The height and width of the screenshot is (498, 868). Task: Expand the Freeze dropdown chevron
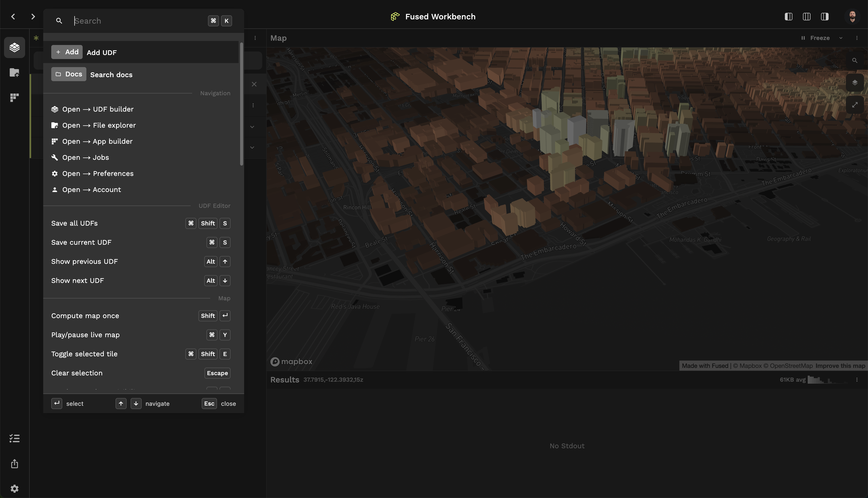pyautogui.click(x=841, y=38)
